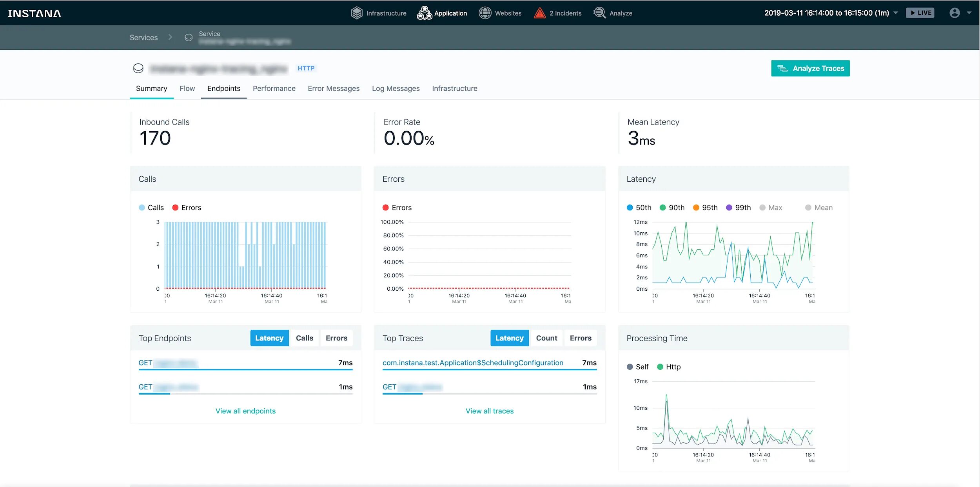Switch to the Flow tab

[187, 89]
